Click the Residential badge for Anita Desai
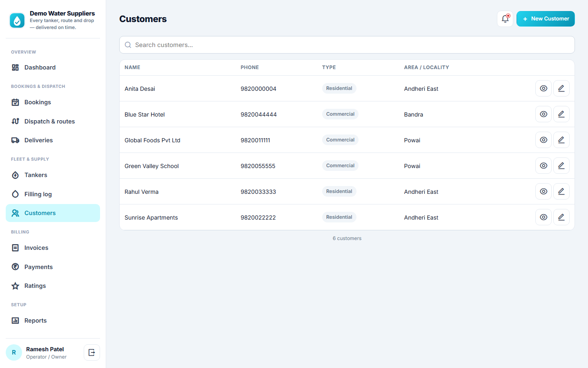 tap(339, 88)
